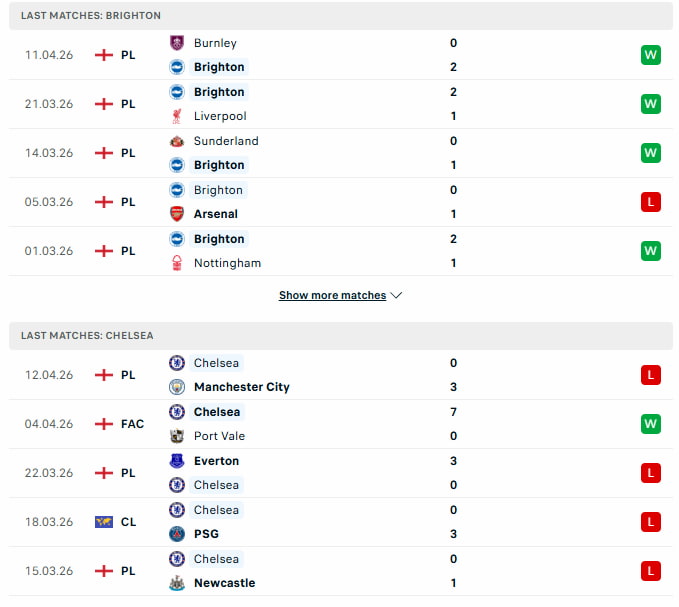Click the red L badge for Arsenal match
Screen dimensions: 679x607
click(x=650, y=202)
